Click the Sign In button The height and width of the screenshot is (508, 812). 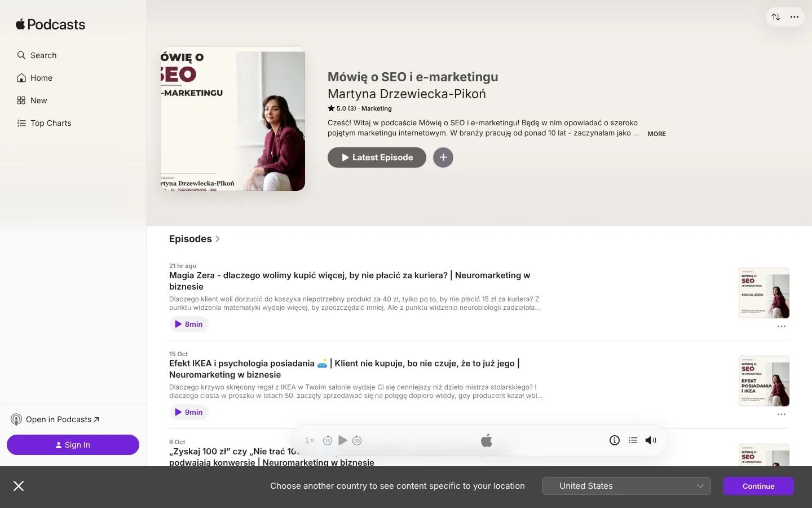(73, 445)
